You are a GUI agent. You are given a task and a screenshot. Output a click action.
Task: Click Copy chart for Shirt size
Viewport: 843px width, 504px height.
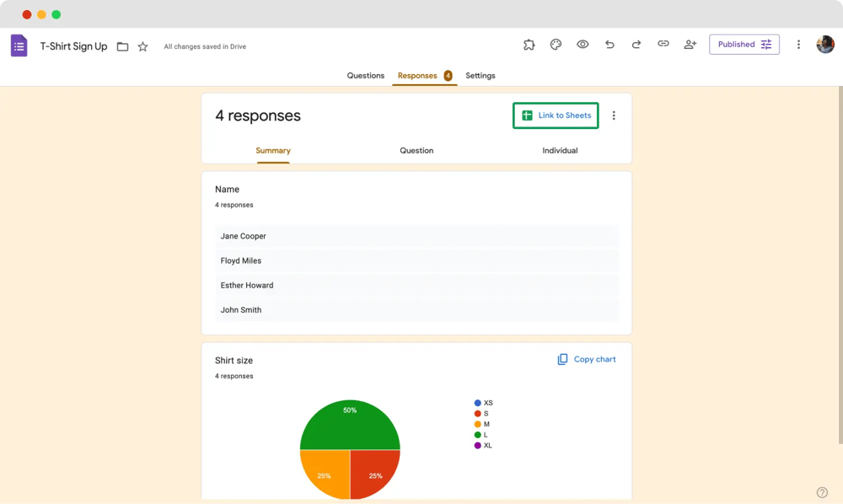587,359
